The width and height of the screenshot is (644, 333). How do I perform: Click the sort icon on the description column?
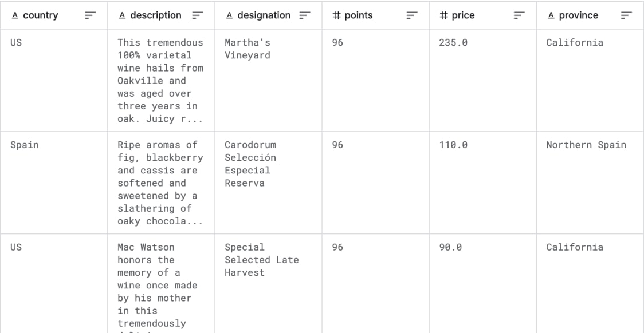pyautogui.click(x=197, y=15)
